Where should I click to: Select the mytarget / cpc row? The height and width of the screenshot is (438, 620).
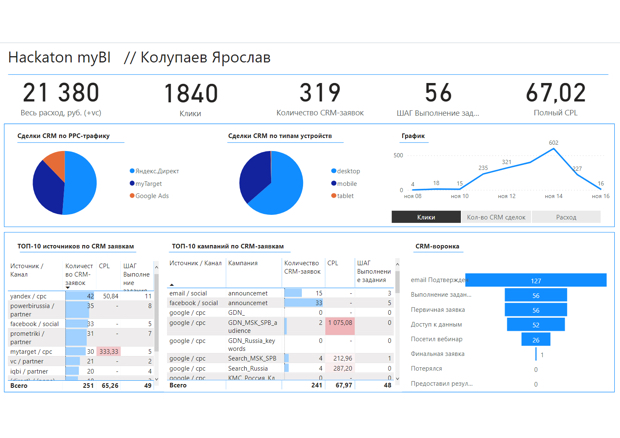tap(81, 351)
